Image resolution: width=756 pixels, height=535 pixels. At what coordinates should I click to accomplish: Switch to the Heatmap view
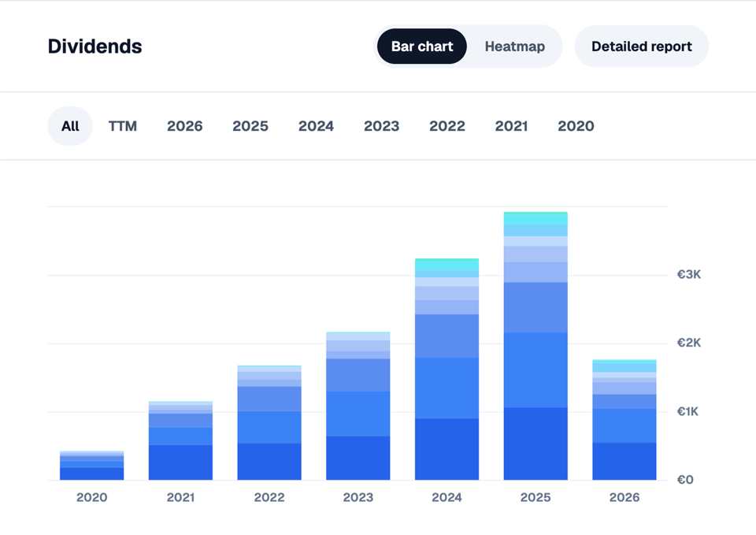514,46
